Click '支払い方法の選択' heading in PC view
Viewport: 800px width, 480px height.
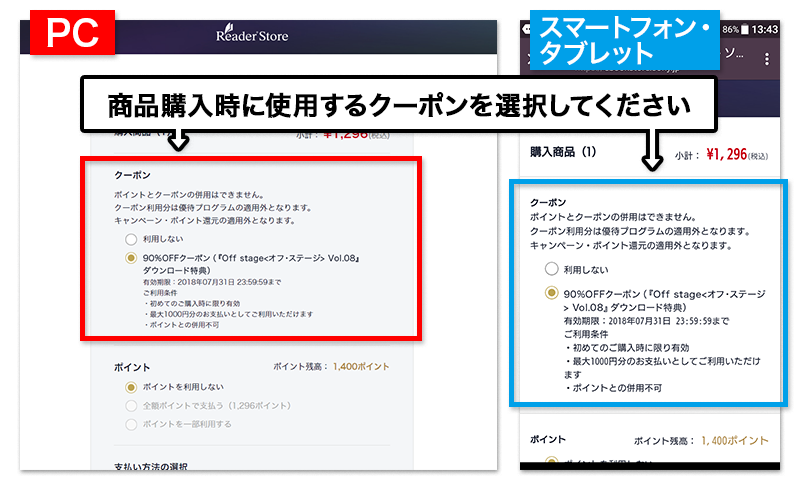[151, 466]
